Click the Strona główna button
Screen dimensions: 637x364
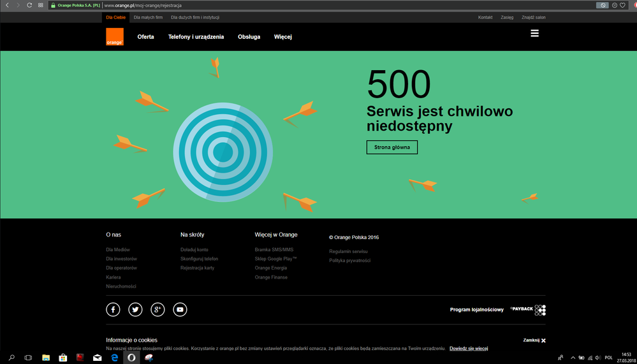(392, 147)
